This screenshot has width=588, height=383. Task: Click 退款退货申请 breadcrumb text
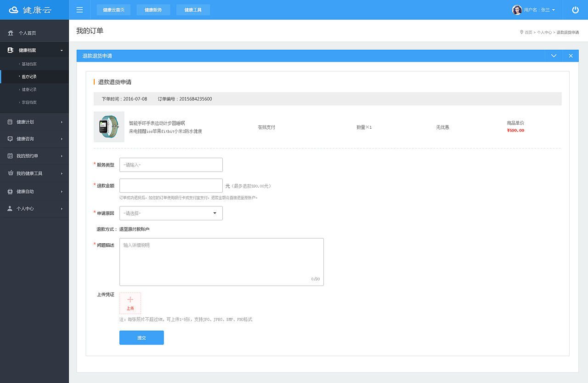tap(568, 32)
